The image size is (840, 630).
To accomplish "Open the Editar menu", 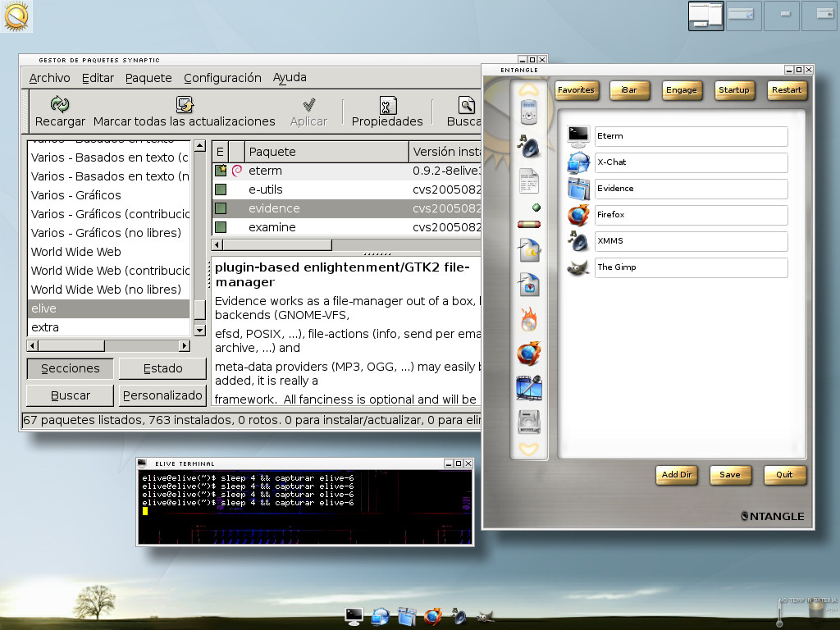I will coord(98,78).
